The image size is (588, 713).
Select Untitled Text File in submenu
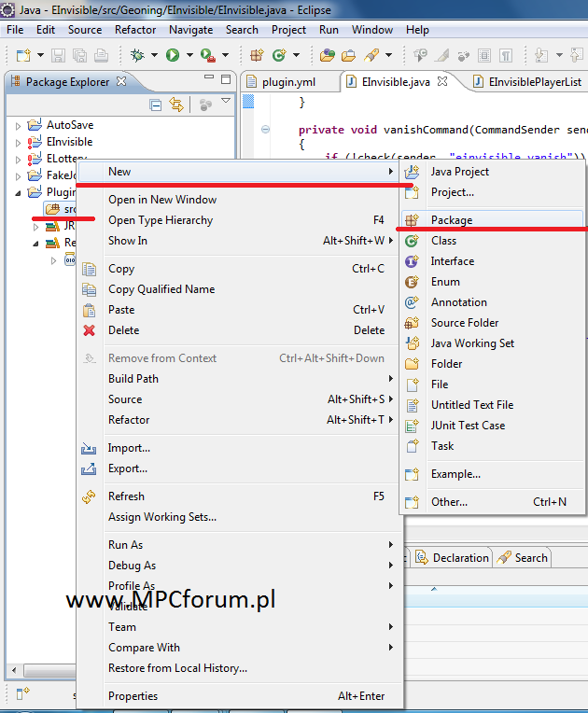coord(493,405)
